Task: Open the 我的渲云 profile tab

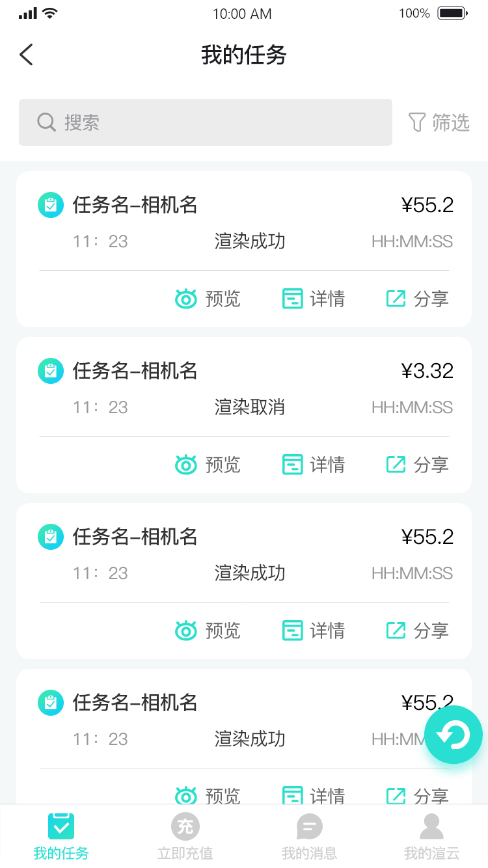Action: coord(431,837)
